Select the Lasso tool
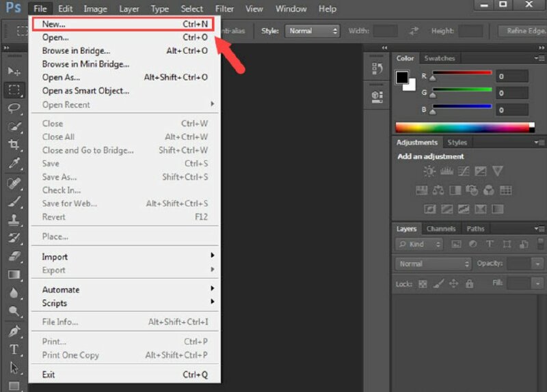 14,108
